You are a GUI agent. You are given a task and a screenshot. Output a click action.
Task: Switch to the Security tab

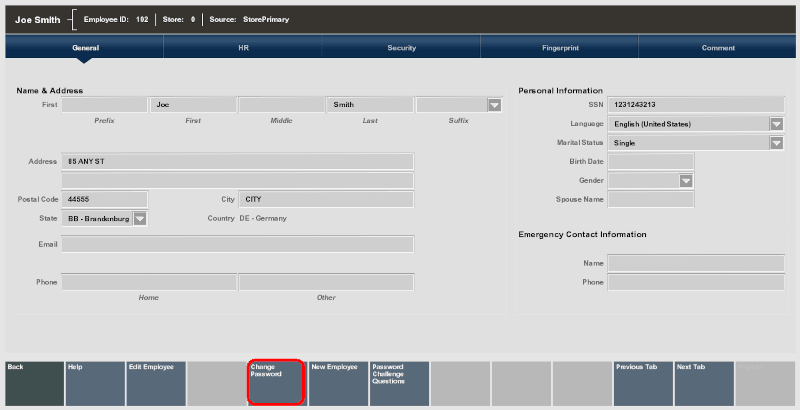402,47
